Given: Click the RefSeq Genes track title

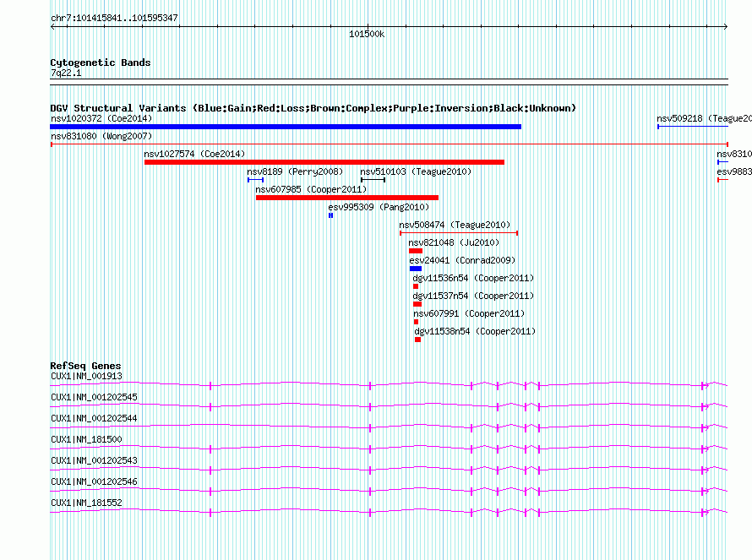Looking at the screenshot, I should [x=85, y=366].
